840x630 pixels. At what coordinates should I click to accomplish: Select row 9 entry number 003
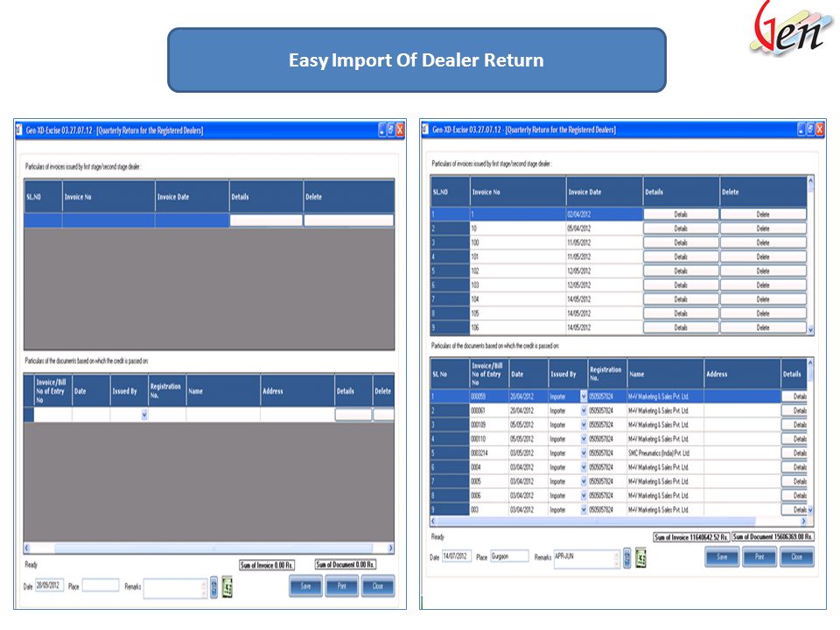[x=488, y=509]
